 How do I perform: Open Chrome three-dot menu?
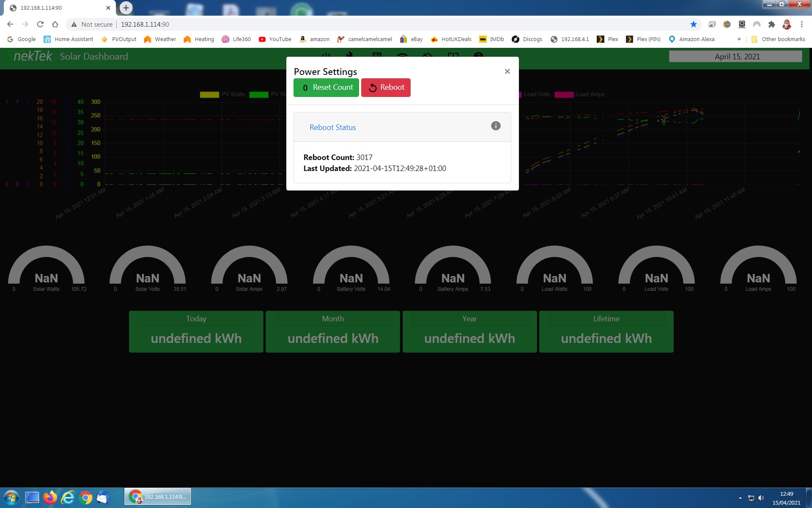coord(801,25)
